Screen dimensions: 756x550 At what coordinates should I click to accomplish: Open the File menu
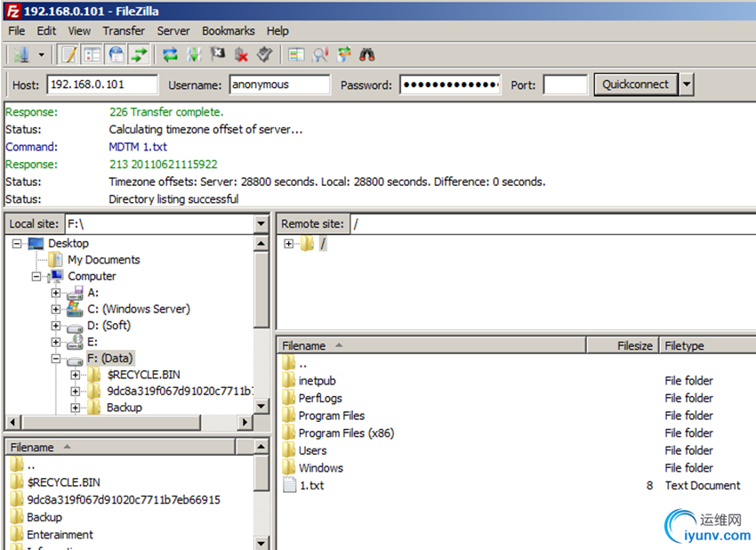click(16, 31)
